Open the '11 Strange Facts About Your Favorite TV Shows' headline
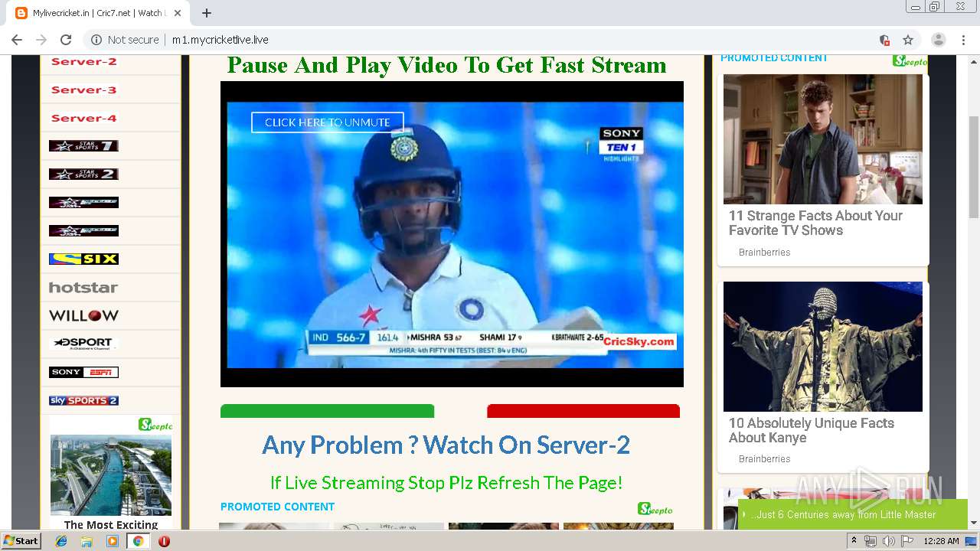 [815, 223]
